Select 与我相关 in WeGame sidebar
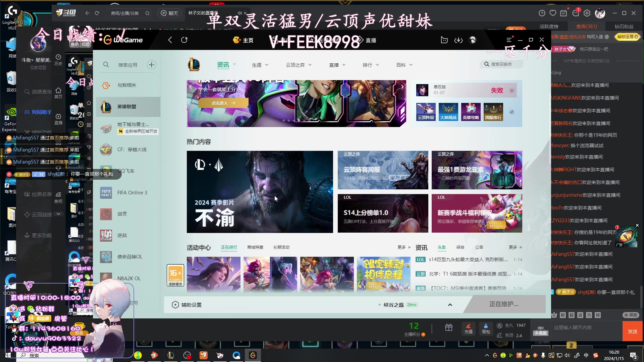This screenshot has width=644, height=362. 128,85
